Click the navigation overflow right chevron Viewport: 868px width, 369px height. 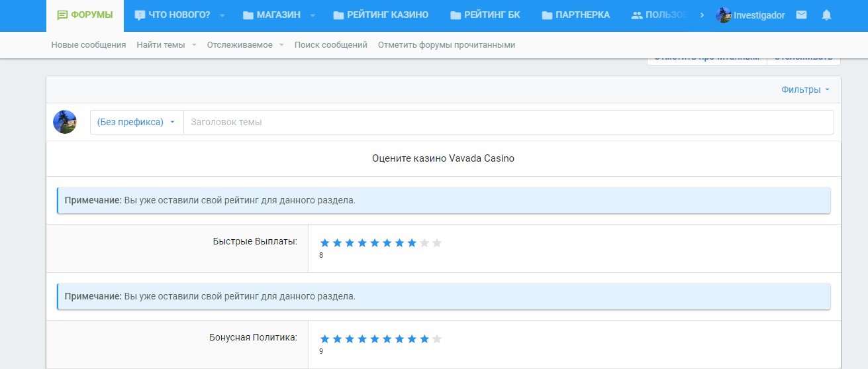(702, 15)
